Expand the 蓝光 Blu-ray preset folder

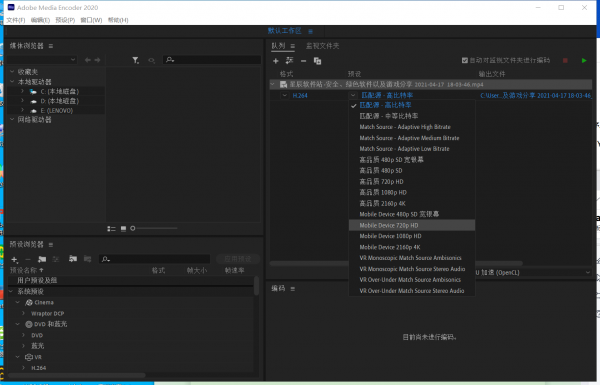coord(24,346)
